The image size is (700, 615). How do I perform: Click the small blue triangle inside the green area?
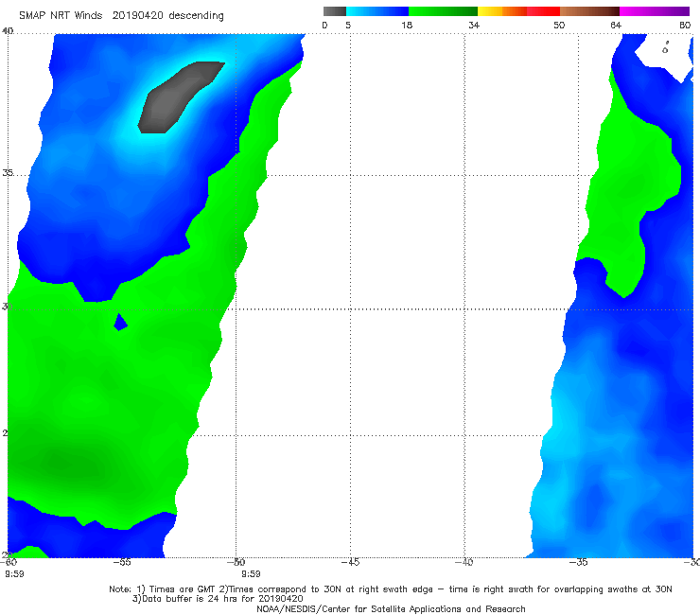(x=120, y=323)
